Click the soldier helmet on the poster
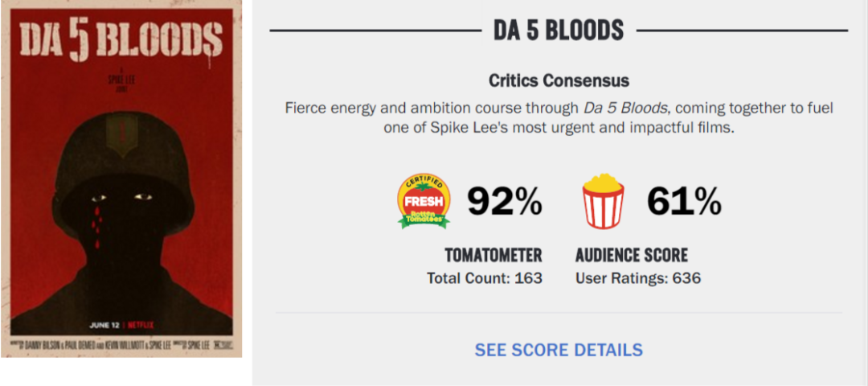The height and width of the screenshot is (386, 868). pyautogui.click(x=120, y=143)
